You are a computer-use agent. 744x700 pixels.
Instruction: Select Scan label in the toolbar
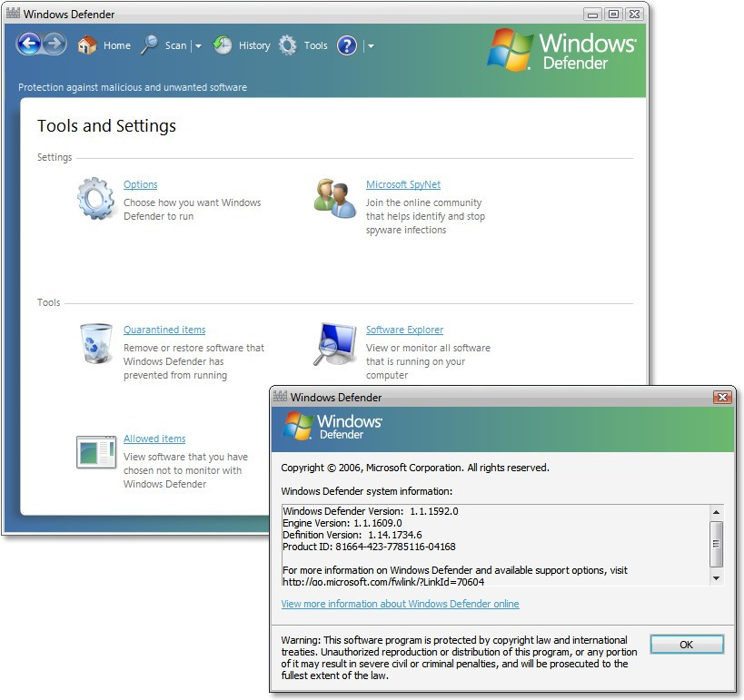click(175, 45)
